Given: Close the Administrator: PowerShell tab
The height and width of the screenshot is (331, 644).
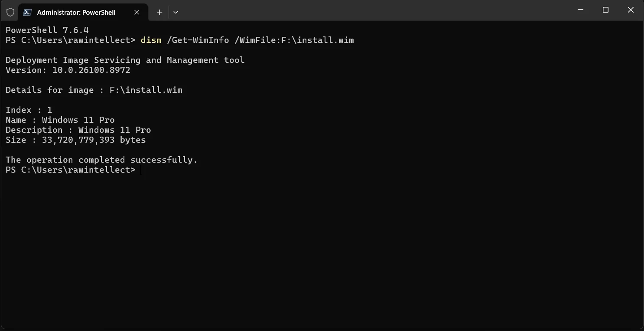Looking at the screenshot, I should point(137,12).
